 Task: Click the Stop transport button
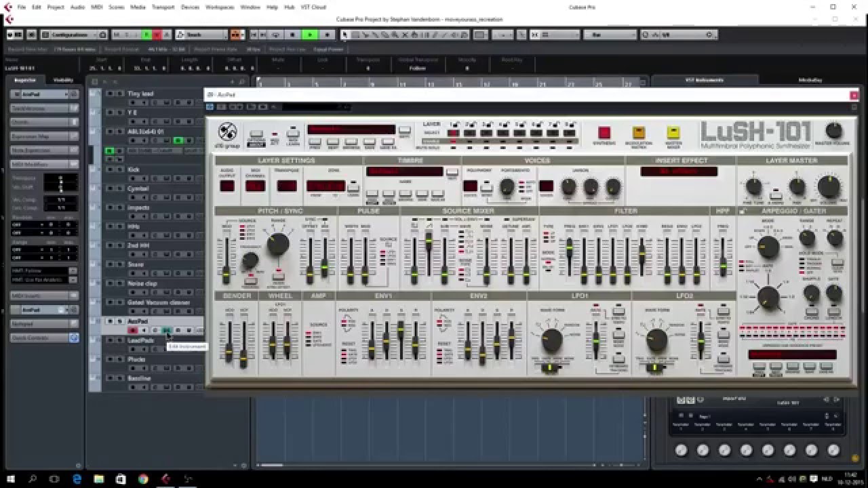292,35
